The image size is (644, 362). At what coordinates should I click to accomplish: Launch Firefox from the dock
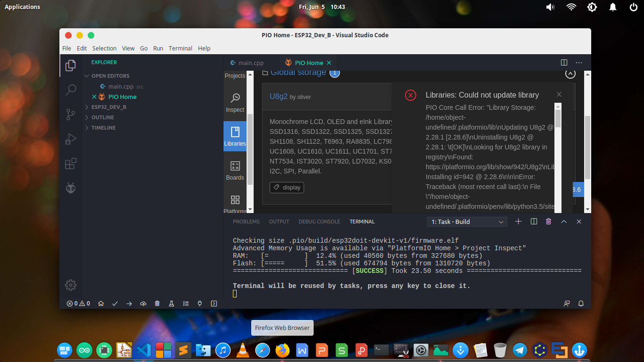point(282,350)
